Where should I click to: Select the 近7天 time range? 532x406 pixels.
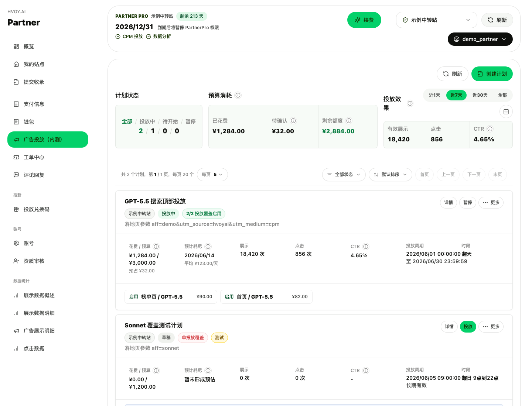(456, 95)
